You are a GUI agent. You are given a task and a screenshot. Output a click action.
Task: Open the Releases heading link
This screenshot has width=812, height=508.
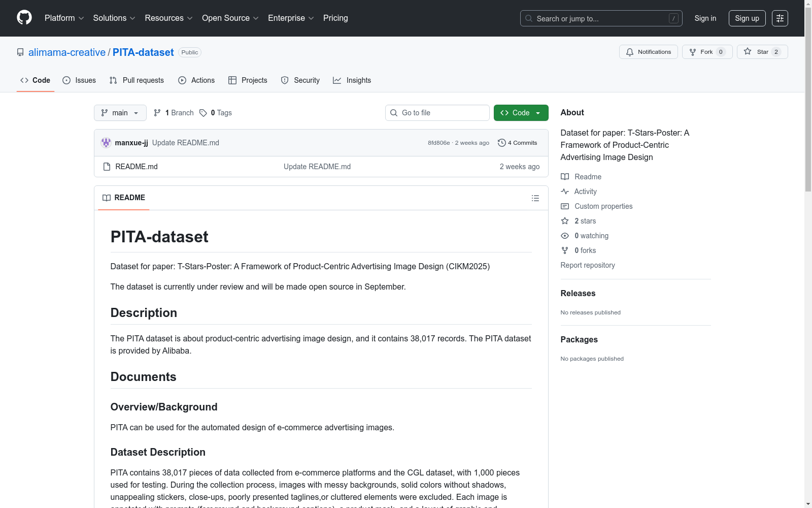(578, 293)
